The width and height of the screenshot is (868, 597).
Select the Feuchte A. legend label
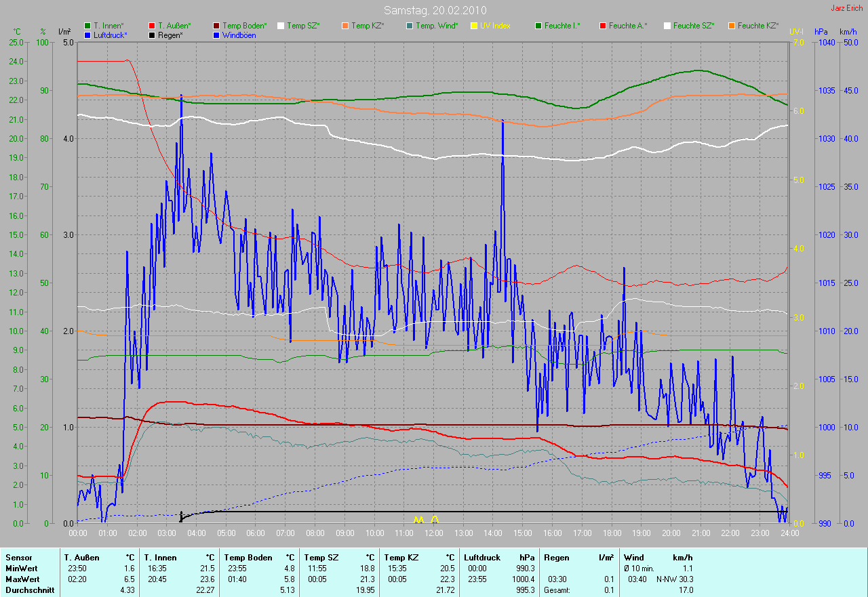click(628, 26)
